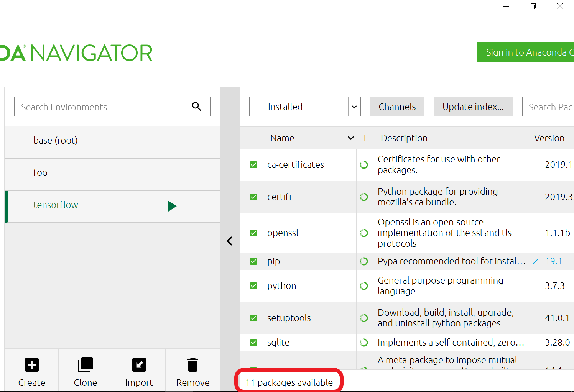Click the type icon for pip
The image size is (574, 392).
pos(364,261)
